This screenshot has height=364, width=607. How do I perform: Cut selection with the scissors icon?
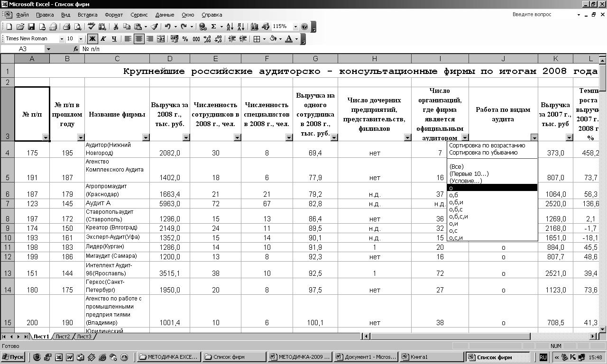click(x=115, y=27)
